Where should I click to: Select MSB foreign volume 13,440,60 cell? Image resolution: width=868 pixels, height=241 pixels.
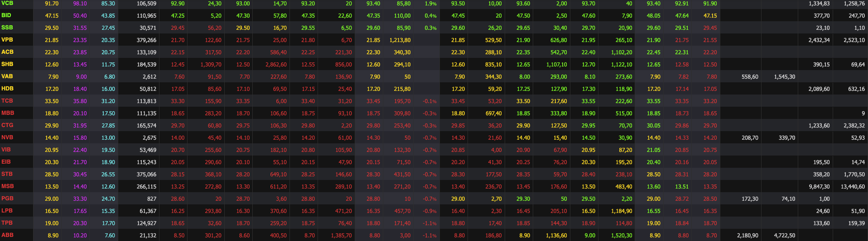[853, 186]
